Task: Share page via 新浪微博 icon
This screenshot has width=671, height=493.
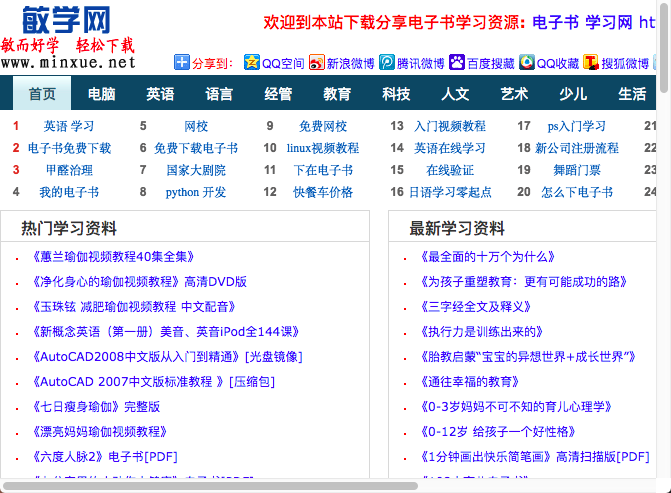Action: 317,63
